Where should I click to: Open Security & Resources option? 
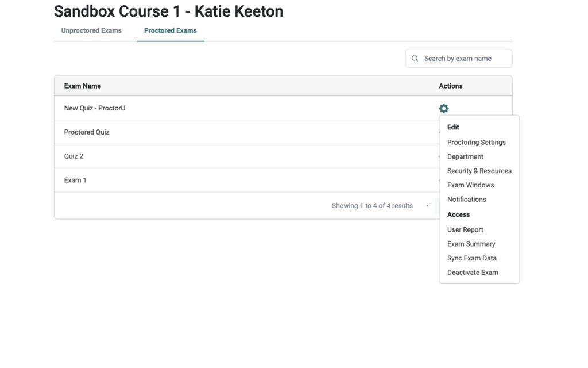click(x=479, y=171)
